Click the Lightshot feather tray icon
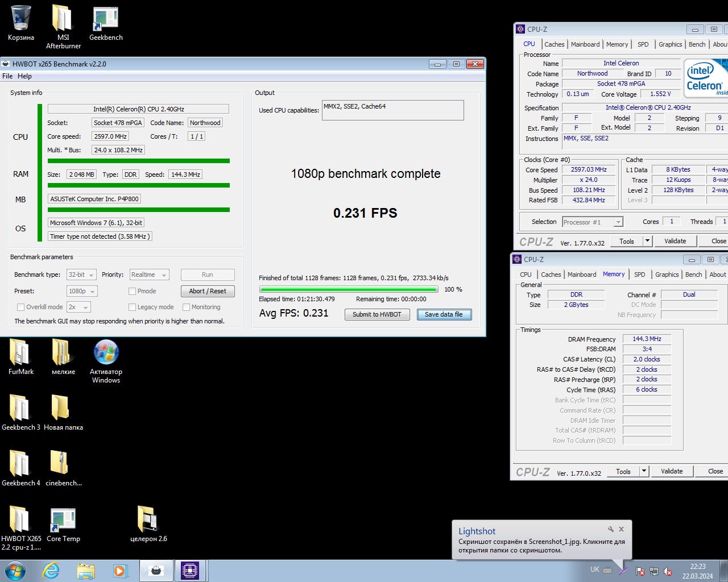Viewport: 728px width, 582px height. [x=623, y=570]
